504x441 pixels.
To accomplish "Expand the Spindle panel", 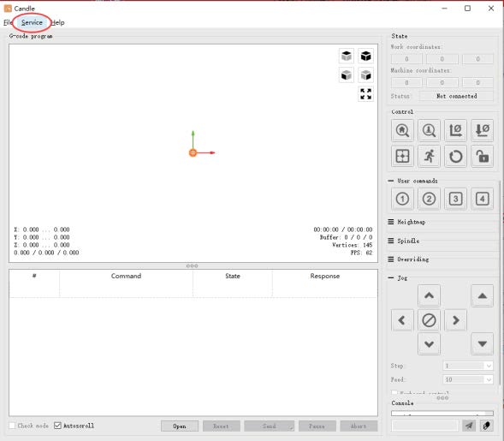I will tap(391, 241).
